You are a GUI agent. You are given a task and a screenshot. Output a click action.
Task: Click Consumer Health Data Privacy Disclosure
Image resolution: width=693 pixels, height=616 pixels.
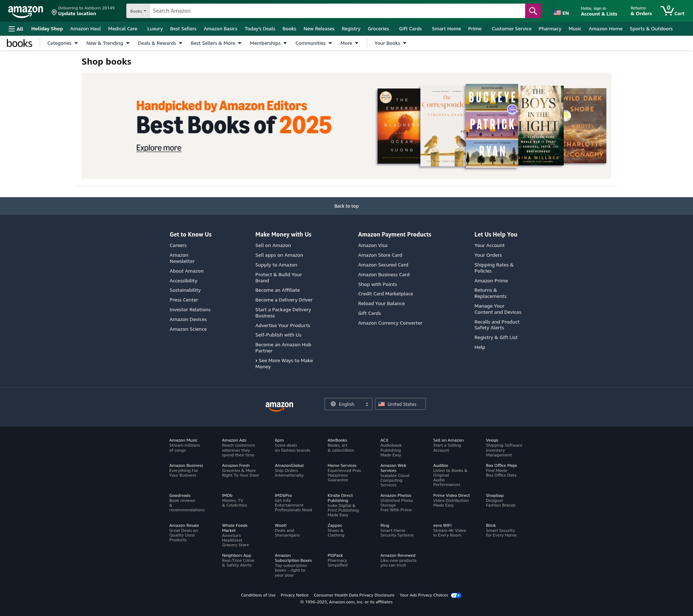tap(354, 595)
